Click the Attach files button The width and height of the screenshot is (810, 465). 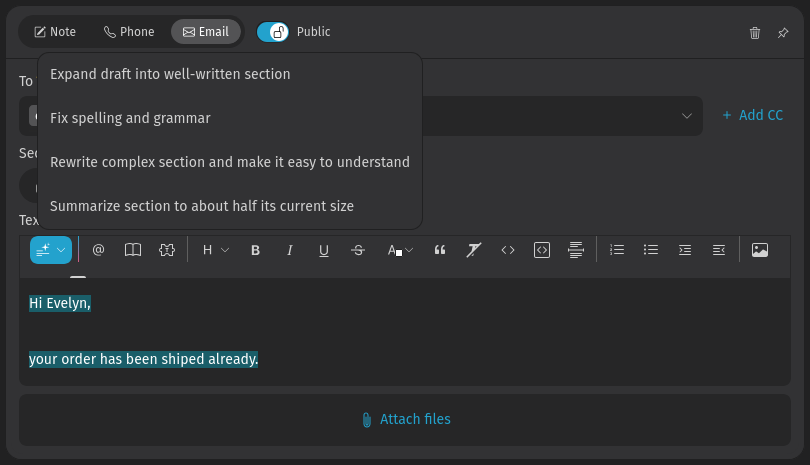pyautogui.click(x=406, y=420)
